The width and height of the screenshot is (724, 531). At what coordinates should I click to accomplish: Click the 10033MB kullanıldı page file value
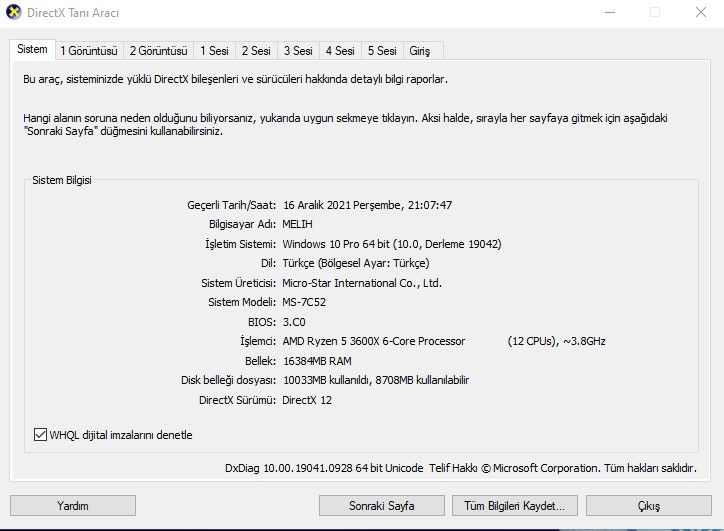(x=376, y=380)
